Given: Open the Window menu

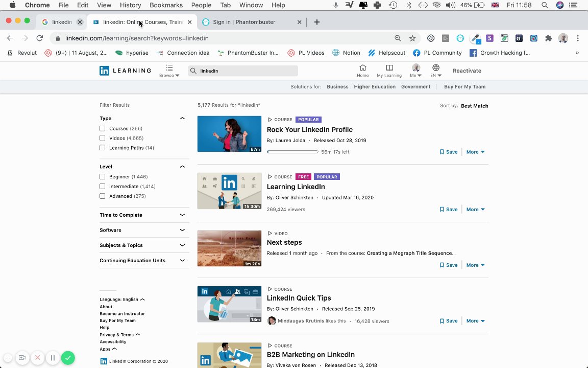Looking at the screenshot, I should (x=251, y=5).
